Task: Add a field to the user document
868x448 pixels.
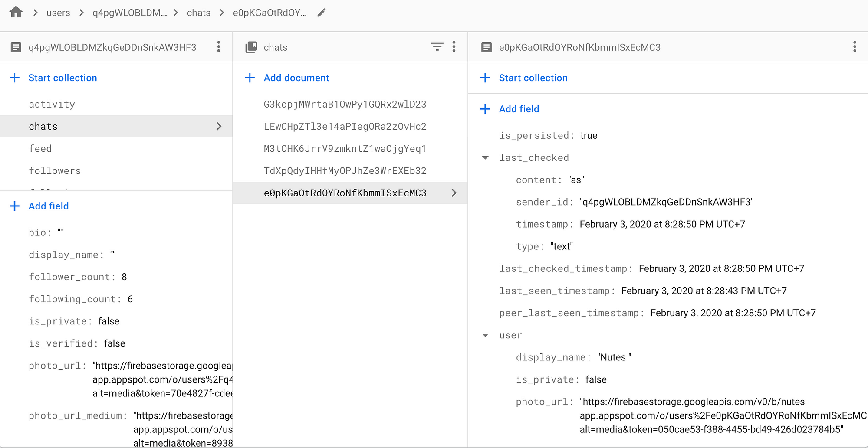Action: coord(49,206)
